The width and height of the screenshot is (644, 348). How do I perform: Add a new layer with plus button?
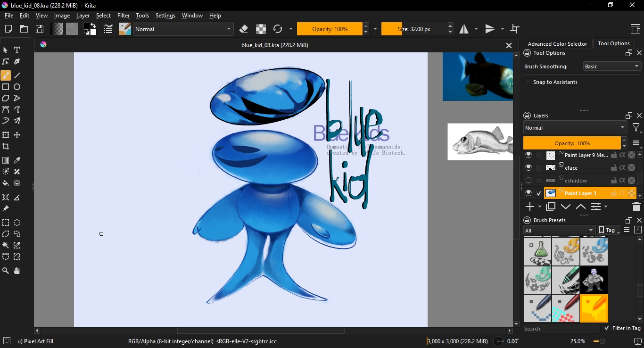click(x=530, y=207)
